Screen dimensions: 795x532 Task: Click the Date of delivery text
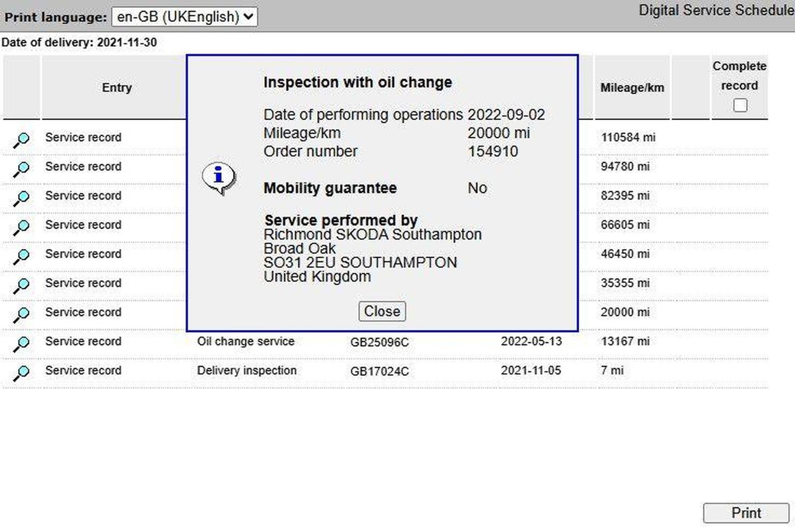click(79, 42)
